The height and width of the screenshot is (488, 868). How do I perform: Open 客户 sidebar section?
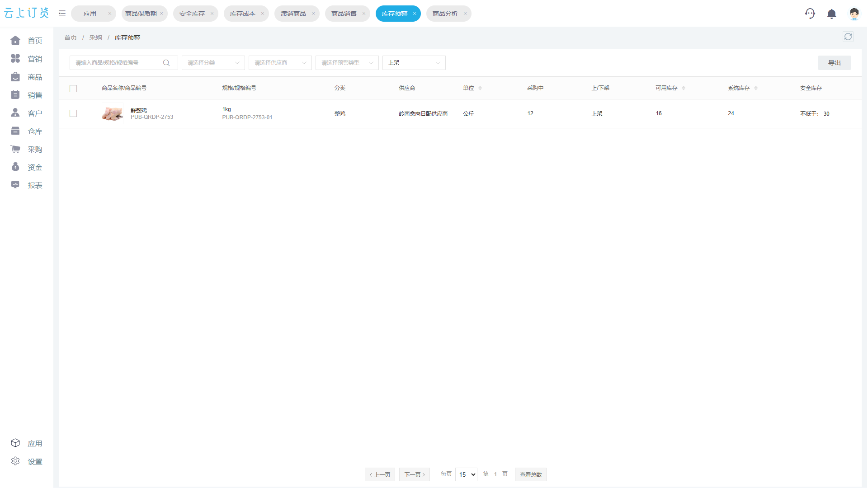point(27,113)
